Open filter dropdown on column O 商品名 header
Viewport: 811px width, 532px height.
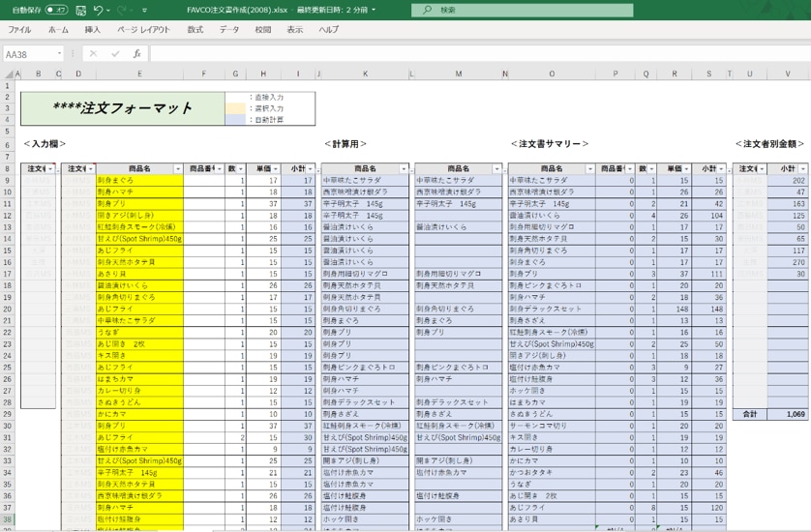coord(590,169)
